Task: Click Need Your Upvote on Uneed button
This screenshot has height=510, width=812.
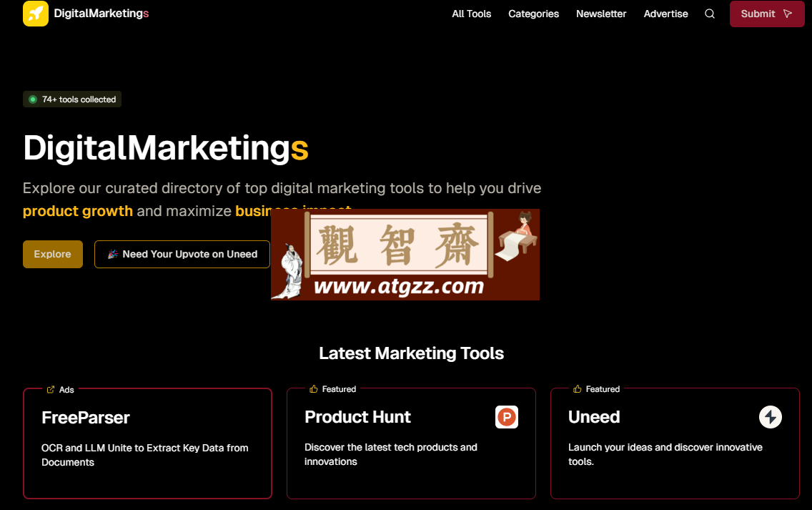Action: (182, 254)
